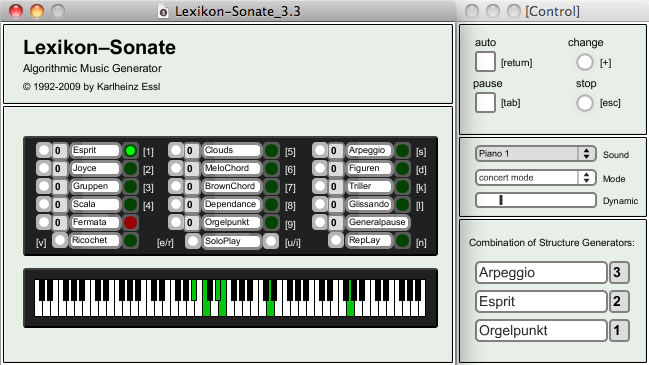Click the Arpeggio LED indicator

pyautogui.click(x=402, y=151)
